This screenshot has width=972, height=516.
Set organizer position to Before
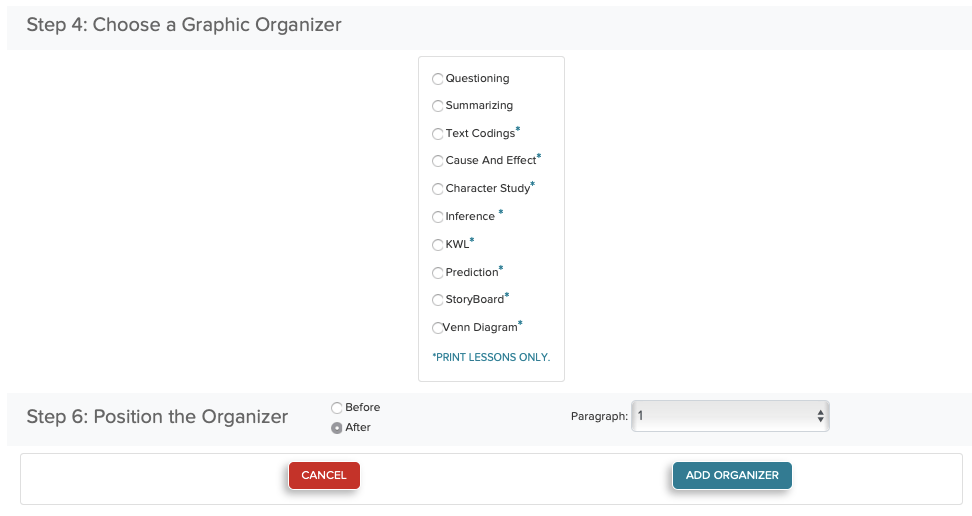click(x=337, y=408)
